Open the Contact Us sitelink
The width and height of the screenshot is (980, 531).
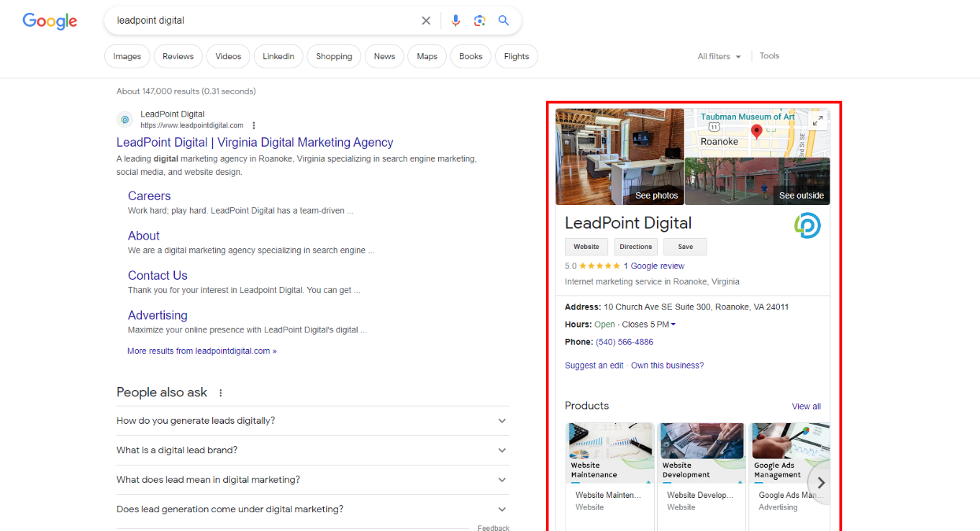click(158, 276)
